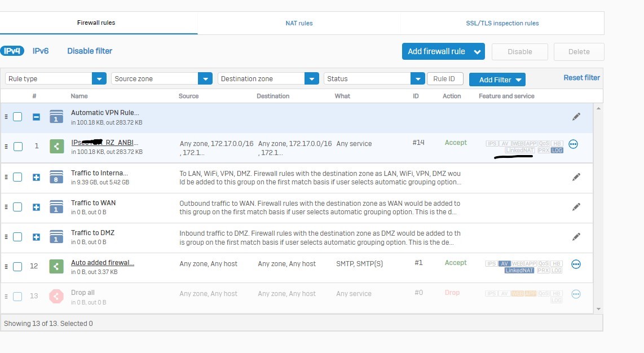This screenshot has width=644, height=353.
Task: Click the drag handle of the Auto added firewall row
Action: (x=6, y=266)
